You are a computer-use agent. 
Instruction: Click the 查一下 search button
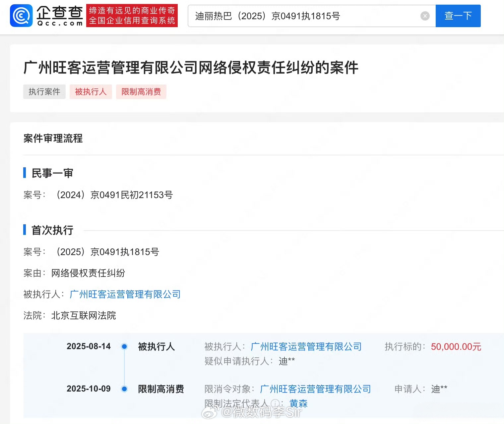coord(458,16)
